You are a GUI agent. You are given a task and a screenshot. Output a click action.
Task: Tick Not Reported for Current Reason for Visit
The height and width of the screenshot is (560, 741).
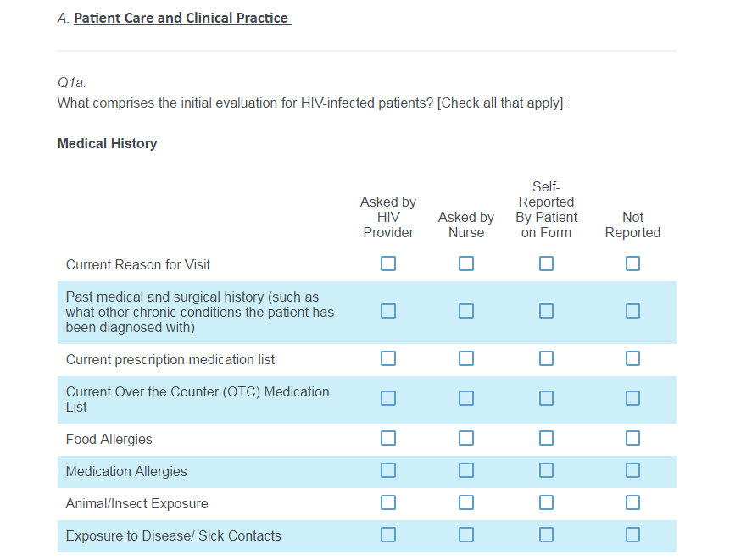632,263
